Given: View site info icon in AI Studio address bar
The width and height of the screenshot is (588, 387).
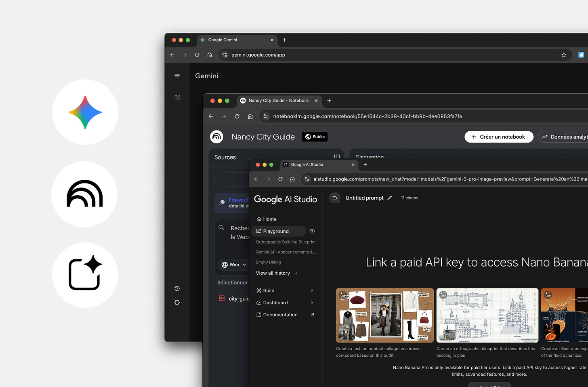Looking at the screenshot, I should click(307, 179).
